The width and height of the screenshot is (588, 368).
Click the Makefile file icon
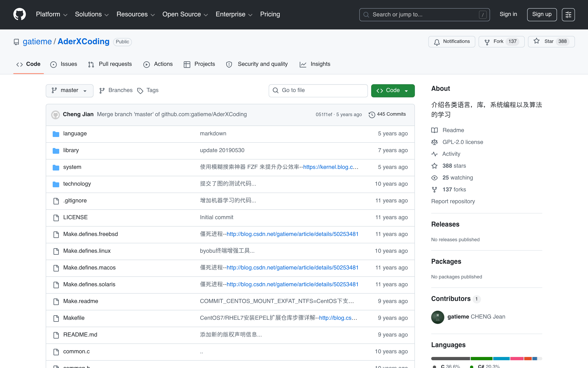pos(56,318)
